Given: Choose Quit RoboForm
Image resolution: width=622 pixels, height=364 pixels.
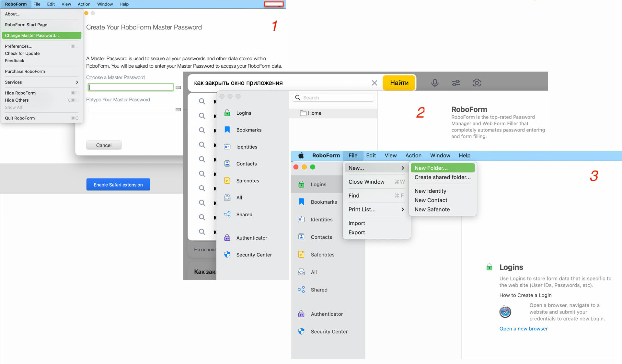Looking at the screenshot, I should (x=41, y=118).
